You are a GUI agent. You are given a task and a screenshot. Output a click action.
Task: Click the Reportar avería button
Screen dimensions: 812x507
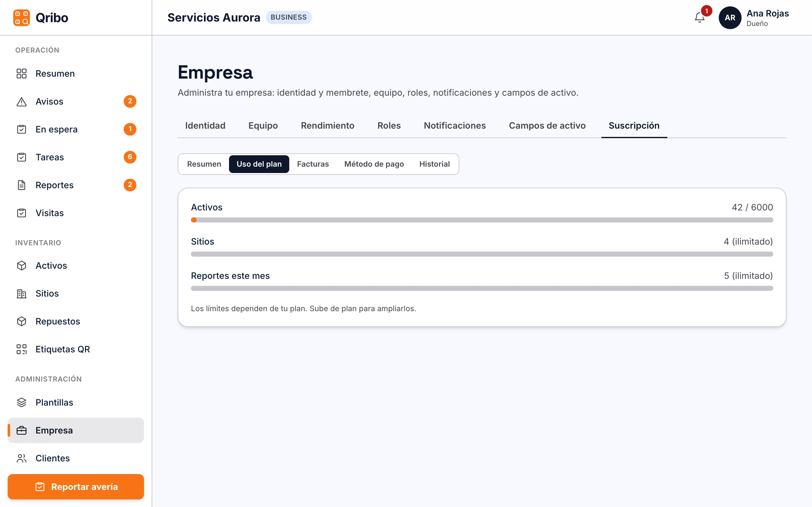tap(76, 486)
